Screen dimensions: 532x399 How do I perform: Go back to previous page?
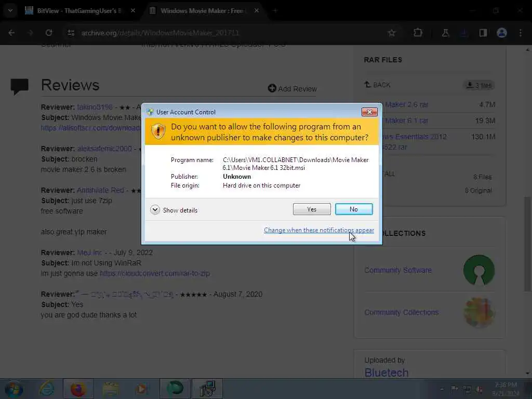[x=11, y=33]
